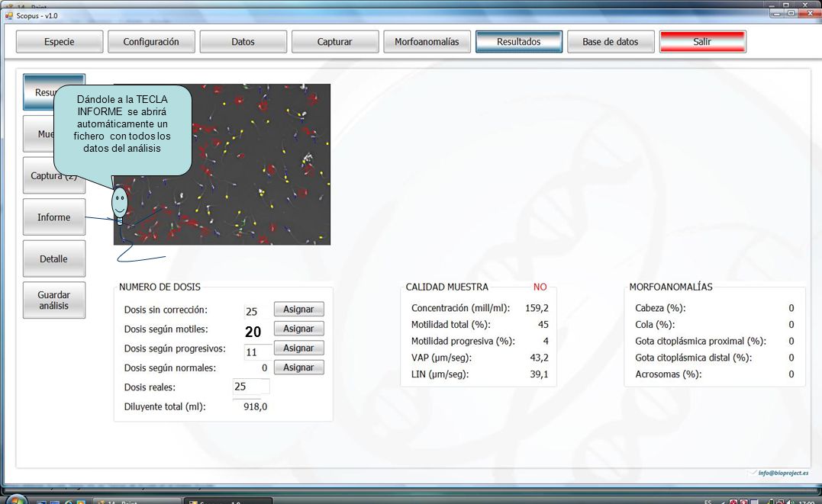The width and height of the screenshot is (822, 504).
Task: Click the bold 20 motiles dose value
Action: (x=253, y=332)
